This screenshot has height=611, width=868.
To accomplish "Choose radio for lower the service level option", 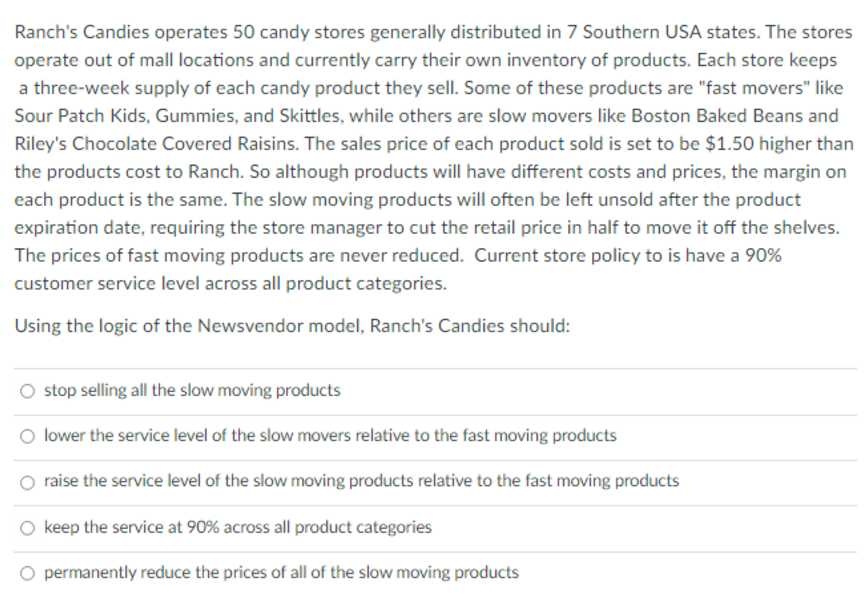I will 27,437.
